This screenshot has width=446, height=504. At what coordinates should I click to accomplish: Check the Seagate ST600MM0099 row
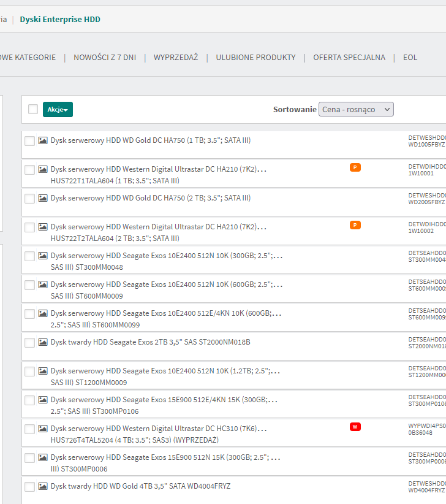coord(30,314)
